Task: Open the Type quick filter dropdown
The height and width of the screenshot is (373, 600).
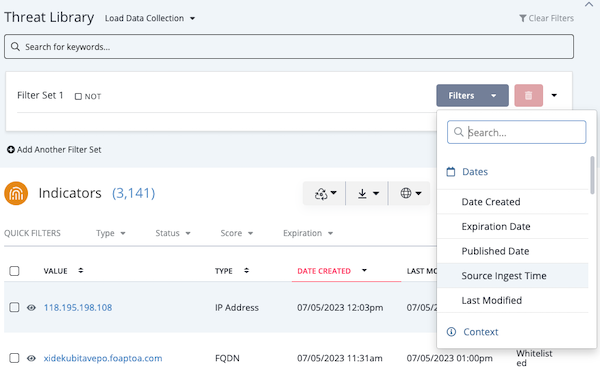Action: coord(111,233)
